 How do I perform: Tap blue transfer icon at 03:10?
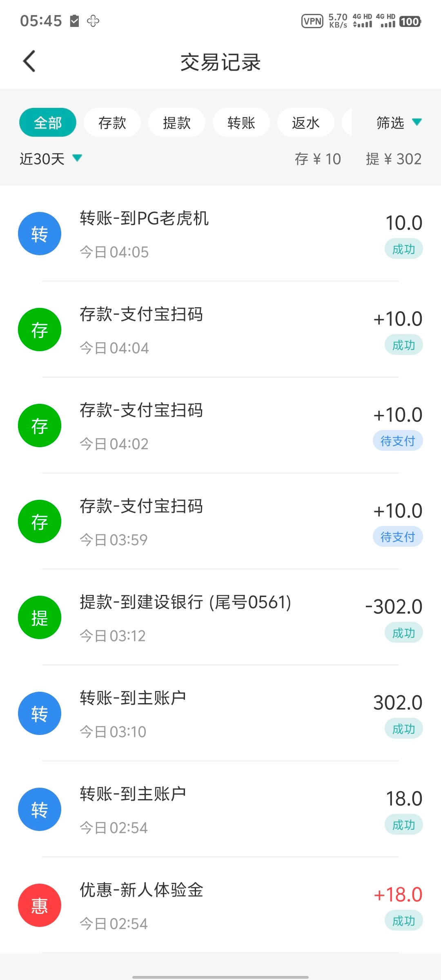(x=40, y=713)
